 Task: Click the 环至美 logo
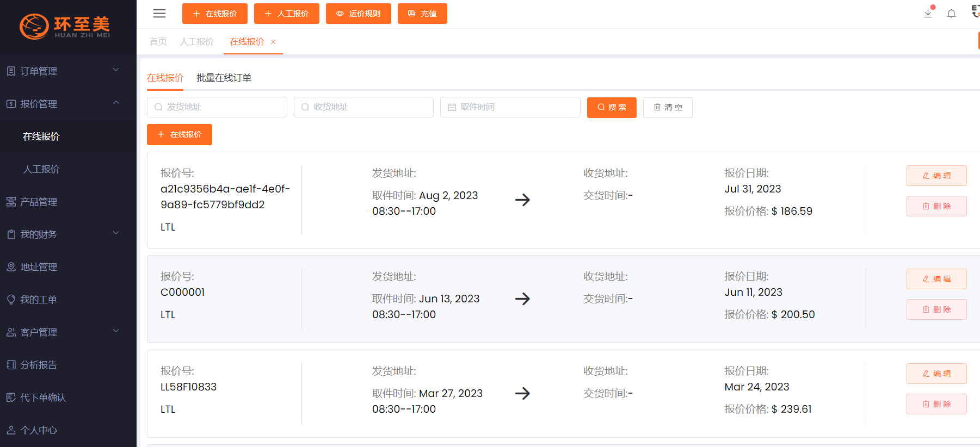point(65,26)
